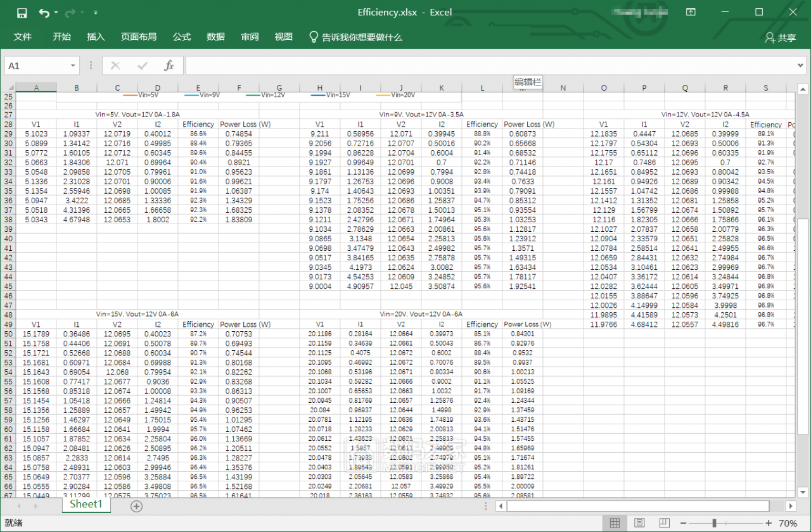The image size is (811, 532).
Task: Click inside the formula bar
Action: (490, 66)
